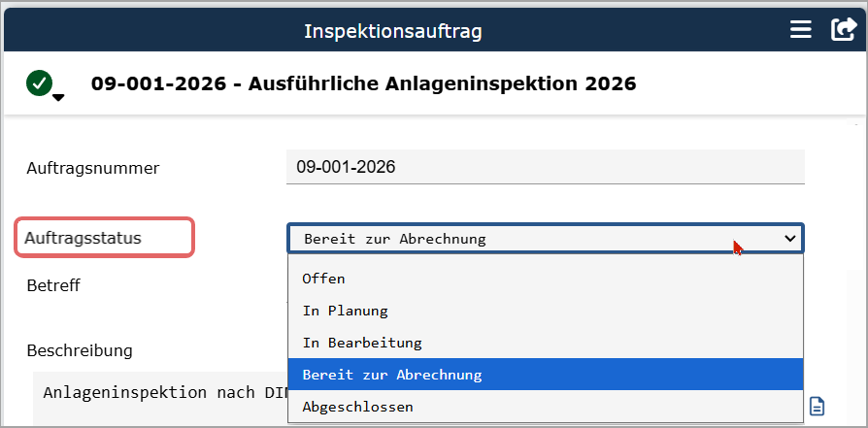
Task: Collapse the Auftragsstatus dropdown via chevron
Action: [x=789, y=239]
